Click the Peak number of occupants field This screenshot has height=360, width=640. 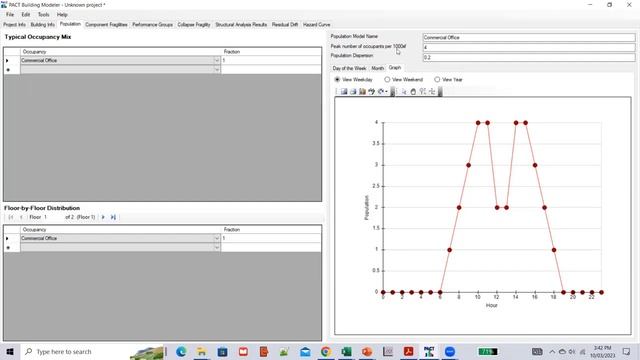[x=529, y=47]
